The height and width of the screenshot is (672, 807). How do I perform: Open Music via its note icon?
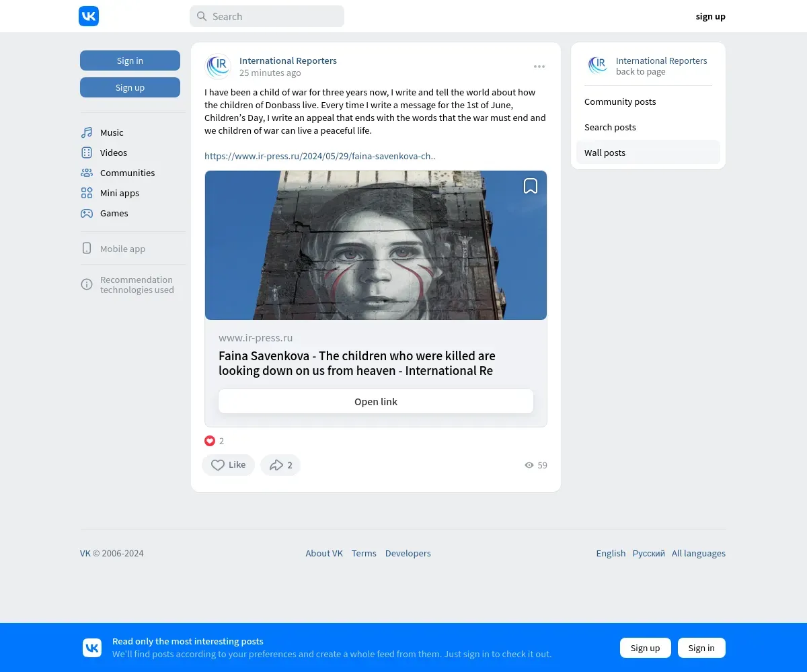(87, 132)
